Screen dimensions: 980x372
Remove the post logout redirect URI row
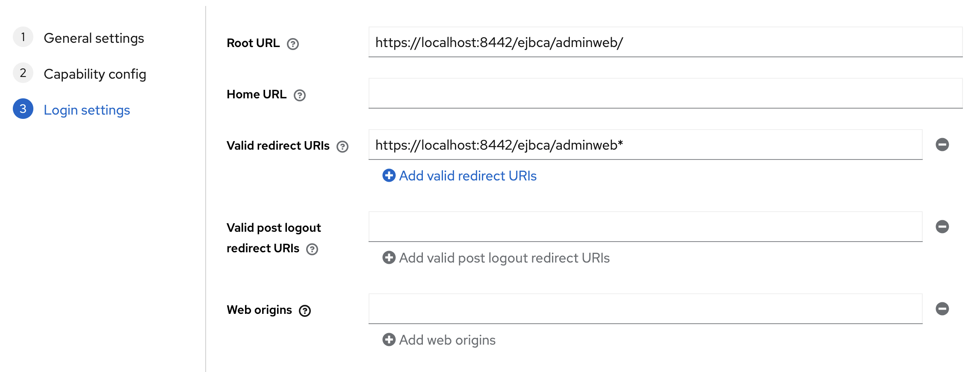pyautogui.click(x=942, y=227)
